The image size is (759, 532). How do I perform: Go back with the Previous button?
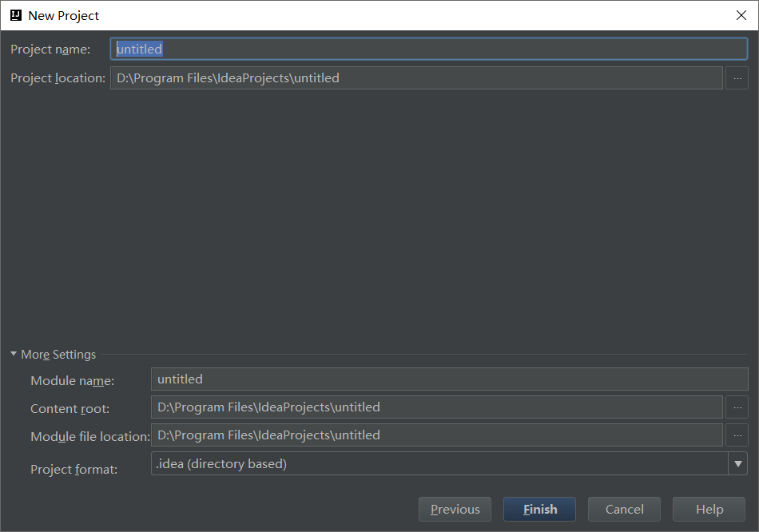pos(455,510)
